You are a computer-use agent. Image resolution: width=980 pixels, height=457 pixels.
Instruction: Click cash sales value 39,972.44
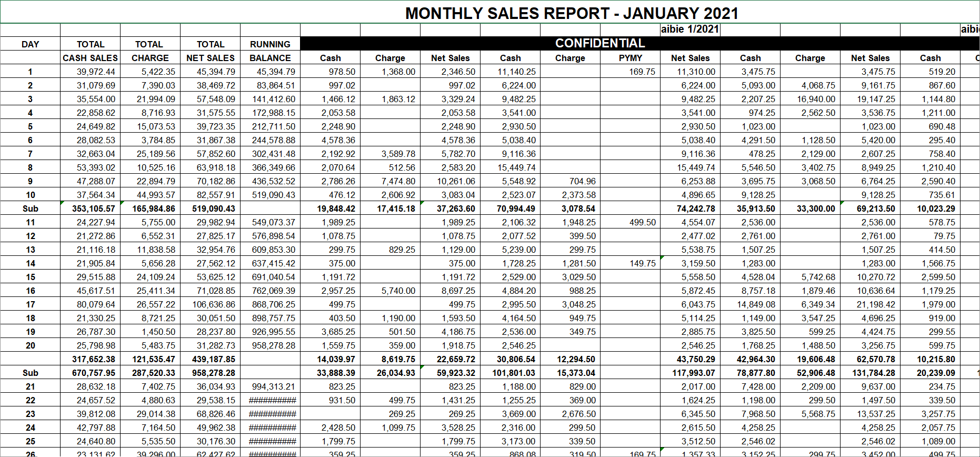(x=91, y=72)
